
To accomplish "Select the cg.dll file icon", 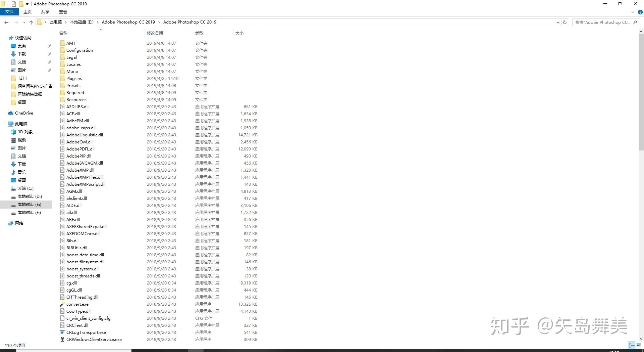I will pyautogui.click(x=62, y=283).
